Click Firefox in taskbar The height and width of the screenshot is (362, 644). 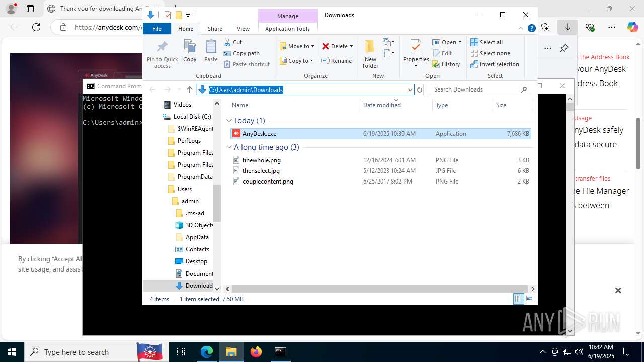coord(256,352)
